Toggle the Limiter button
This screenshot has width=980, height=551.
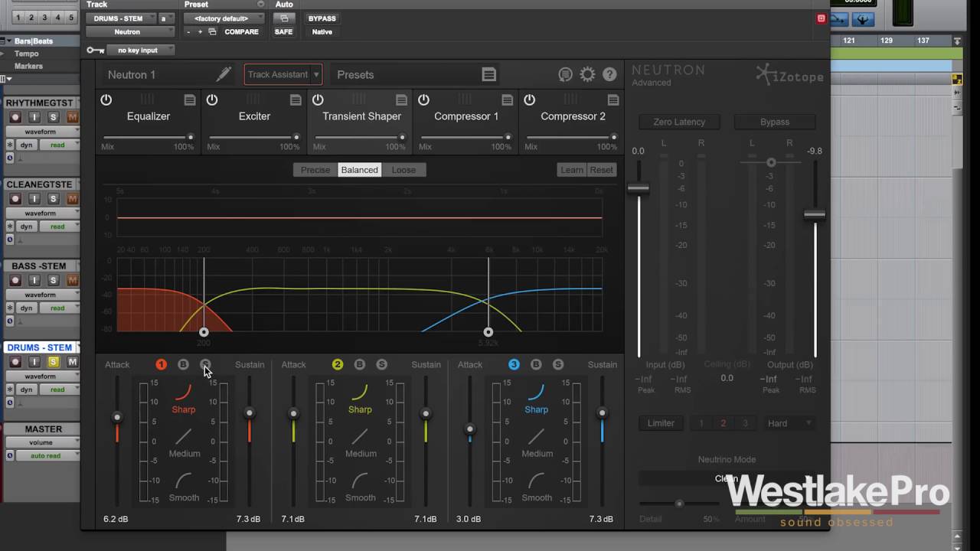tap(661, 423)
